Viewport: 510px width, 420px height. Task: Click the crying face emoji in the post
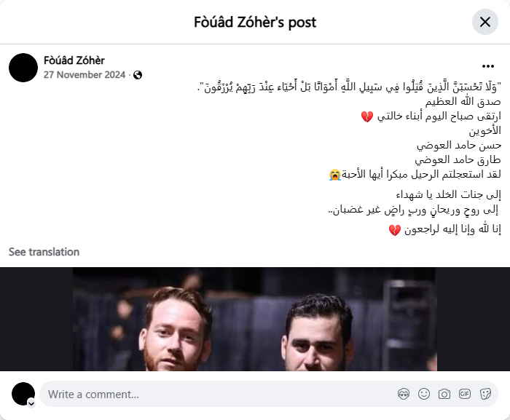point(335,175)
